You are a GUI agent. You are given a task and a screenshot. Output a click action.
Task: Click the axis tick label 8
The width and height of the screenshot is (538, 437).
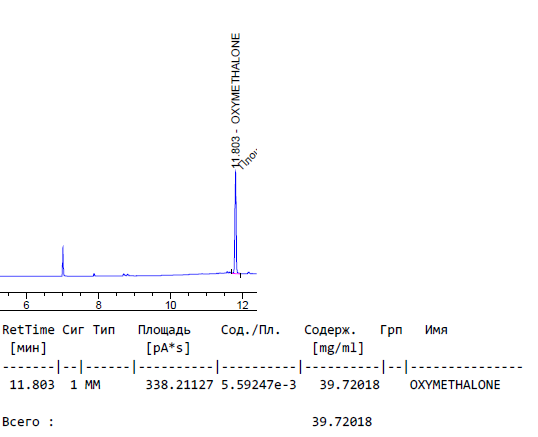pyautogui.click(x=98, y=305)
